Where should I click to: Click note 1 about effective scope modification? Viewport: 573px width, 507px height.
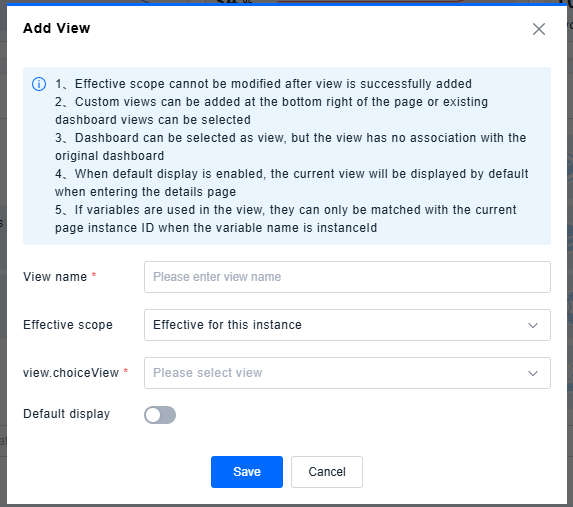[263, 84]
